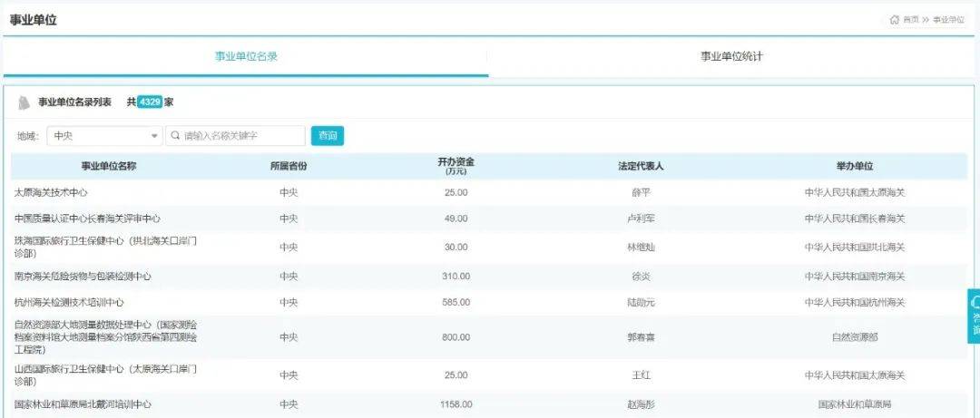980x418 pixels.
Task: Click the home icon in breadcrumb
Action: click(895, 19)
